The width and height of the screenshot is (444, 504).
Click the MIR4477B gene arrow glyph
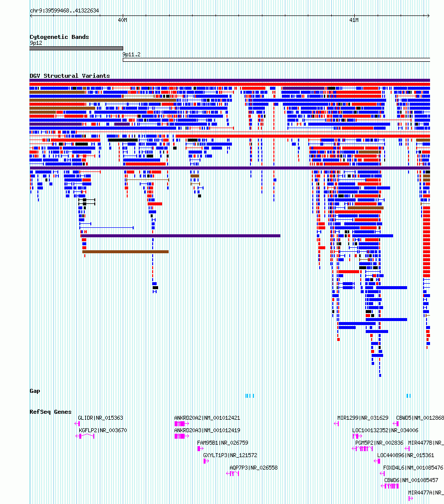point(407,448)
